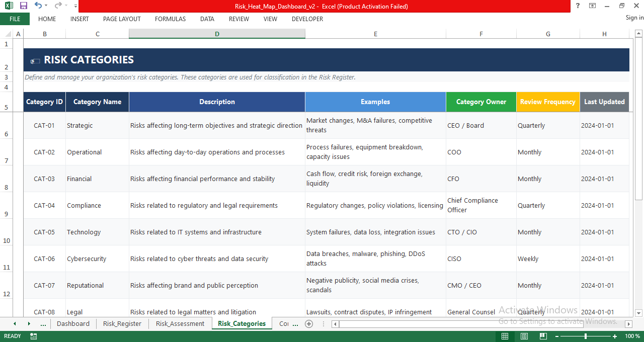Viewport: 644px width, 342px height.
Task: Open the FORMULAS ribbon tab
Action: click(x=170, y=19)
